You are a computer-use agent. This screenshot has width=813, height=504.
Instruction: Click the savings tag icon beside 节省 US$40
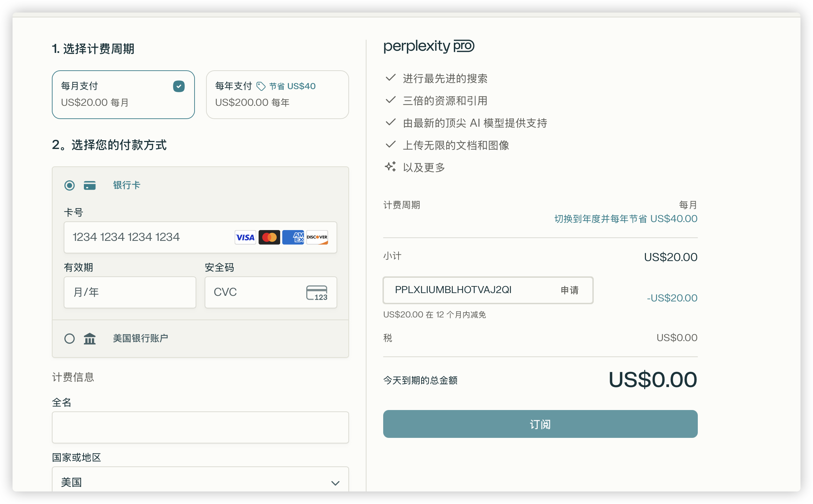(x=261, y=86)
